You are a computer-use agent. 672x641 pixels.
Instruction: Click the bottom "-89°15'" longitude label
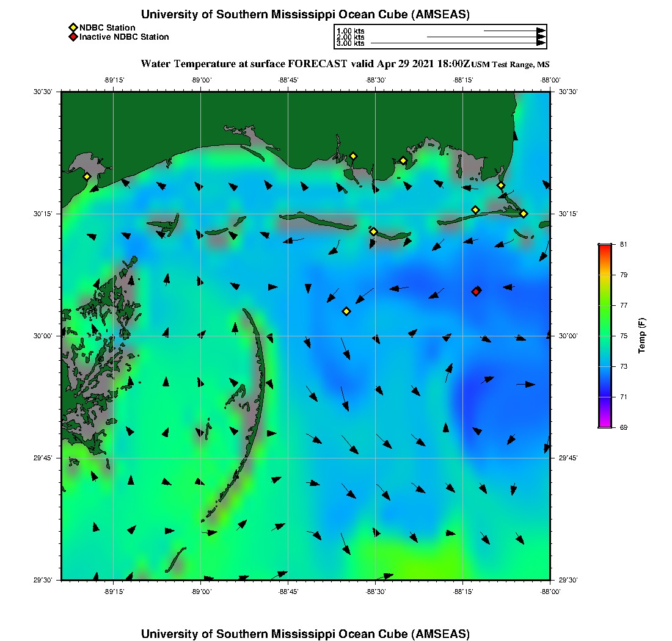click(x=114, y=592)
